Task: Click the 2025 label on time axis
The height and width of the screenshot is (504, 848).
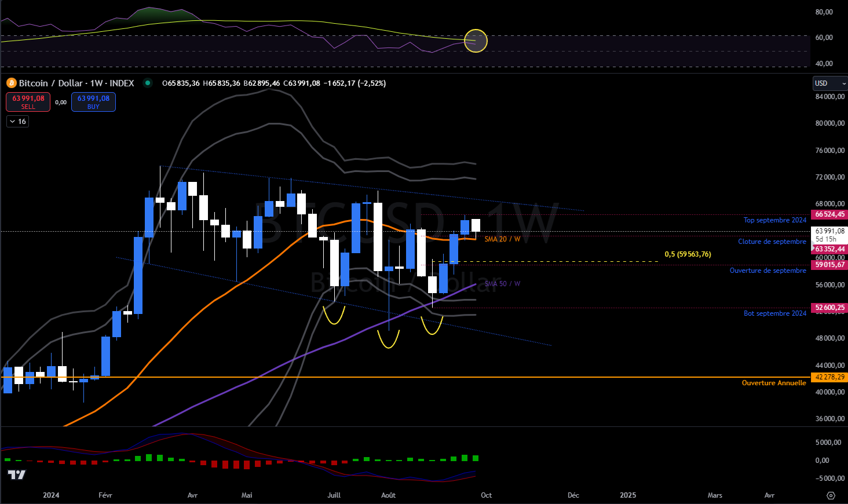Action: (x=628, y=495)
